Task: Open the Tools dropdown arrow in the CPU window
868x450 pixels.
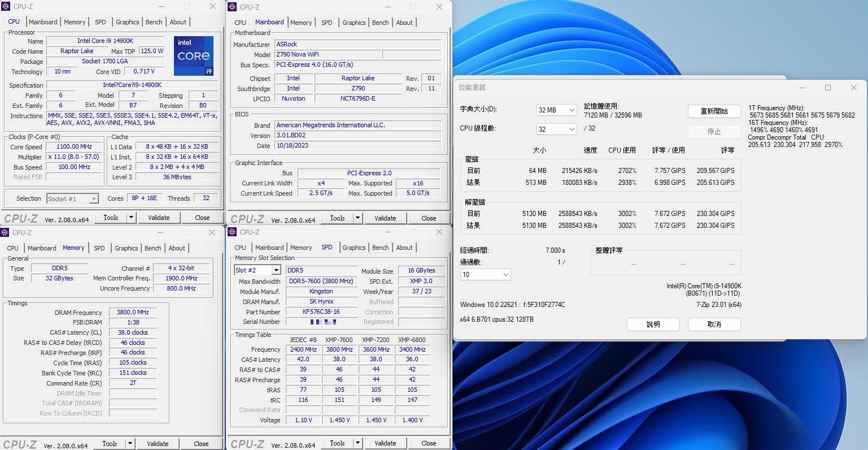Action: coord(131,218)
